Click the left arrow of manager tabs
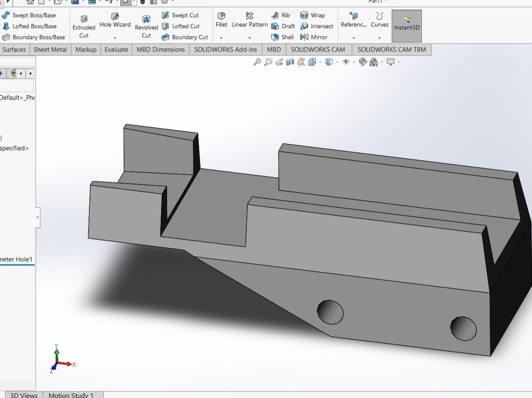The height and width of the screenshot is (398, 532). (x=21, y=73)
